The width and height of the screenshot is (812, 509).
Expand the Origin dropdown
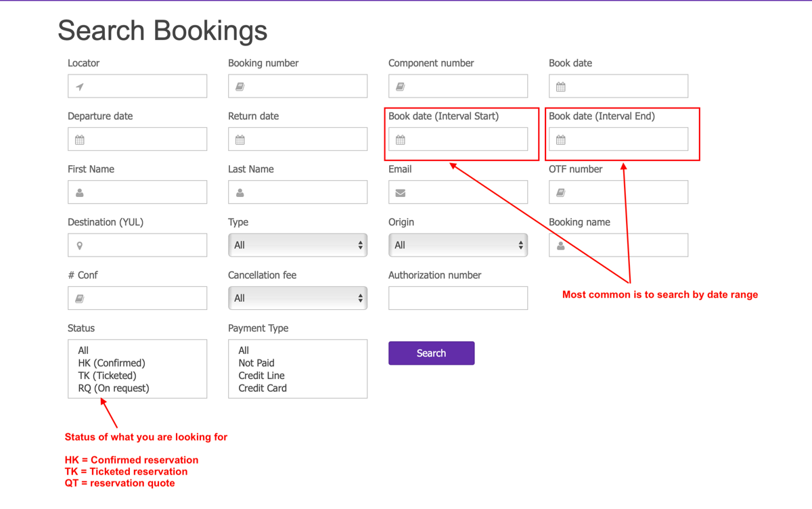pyautogui.click(x=458, y=245)
